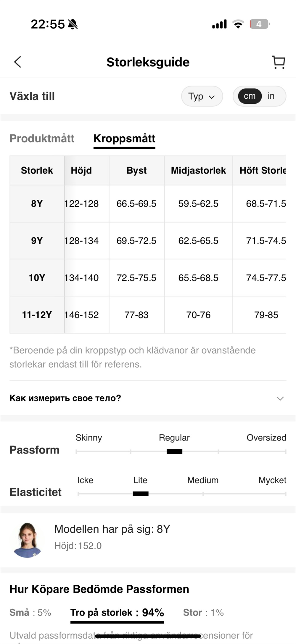Screen dimensions: 296x644
Task: Tap the silent mode bell icon
Action: [73, 24]
